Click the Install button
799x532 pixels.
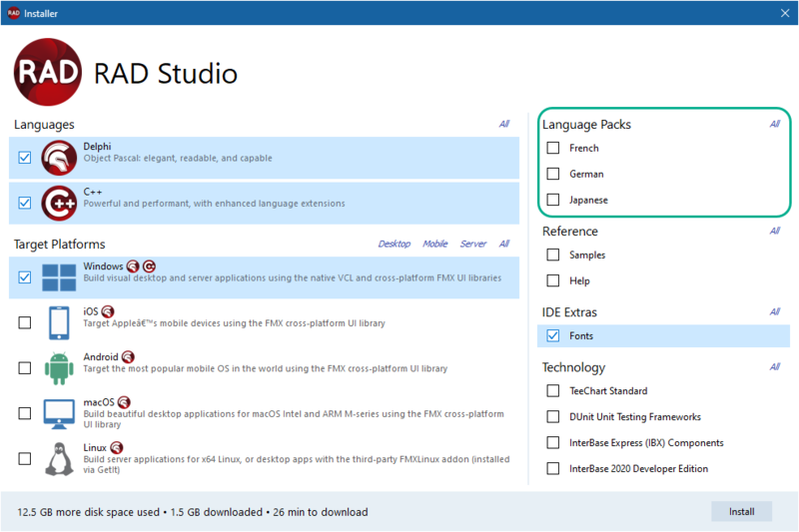tap(741, 512)
